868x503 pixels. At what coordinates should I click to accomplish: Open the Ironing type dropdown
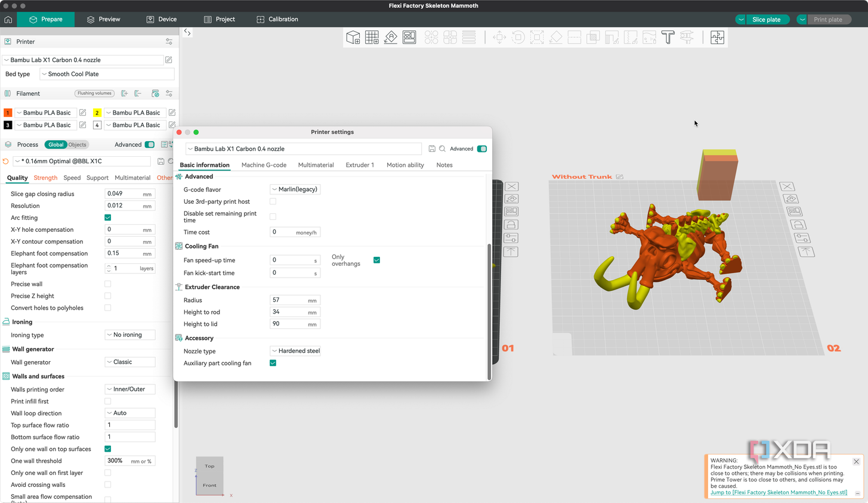pos(130,335)
